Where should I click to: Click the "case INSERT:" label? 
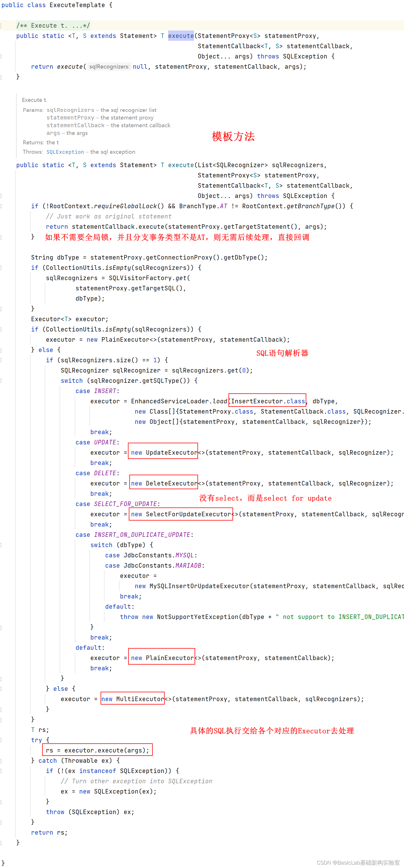97,391
